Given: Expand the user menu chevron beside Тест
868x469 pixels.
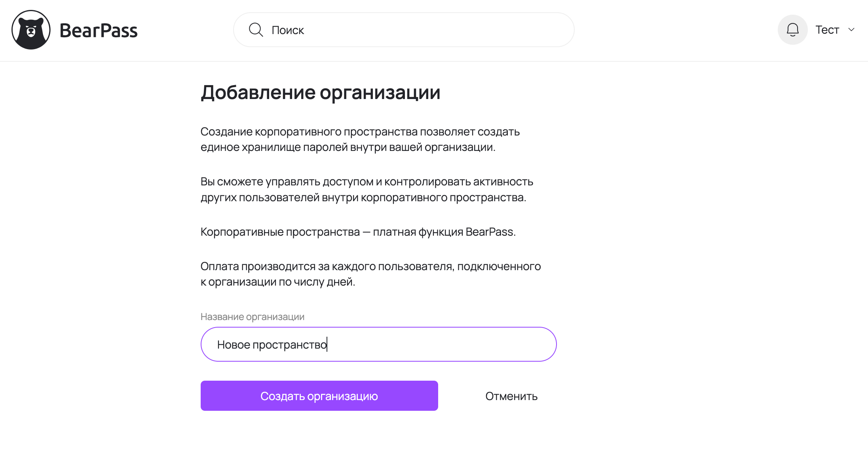Looking at the screenshot, I should pos(851,30).
